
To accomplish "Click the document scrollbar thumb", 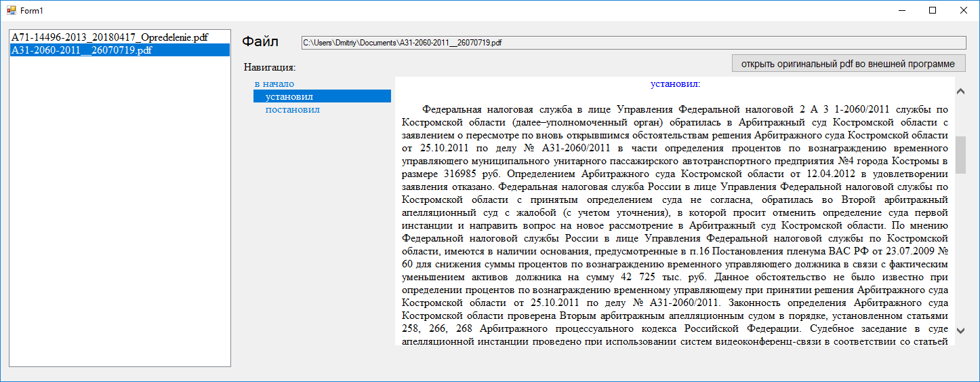I will (x=960, y=155).
